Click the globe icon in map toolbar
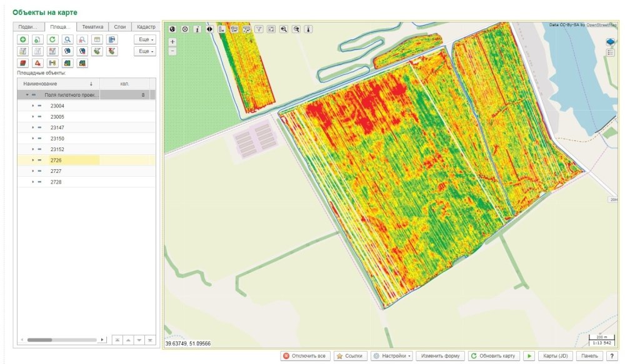The width and height of the screenshot is (625, 364). click(x=172, y=29)
